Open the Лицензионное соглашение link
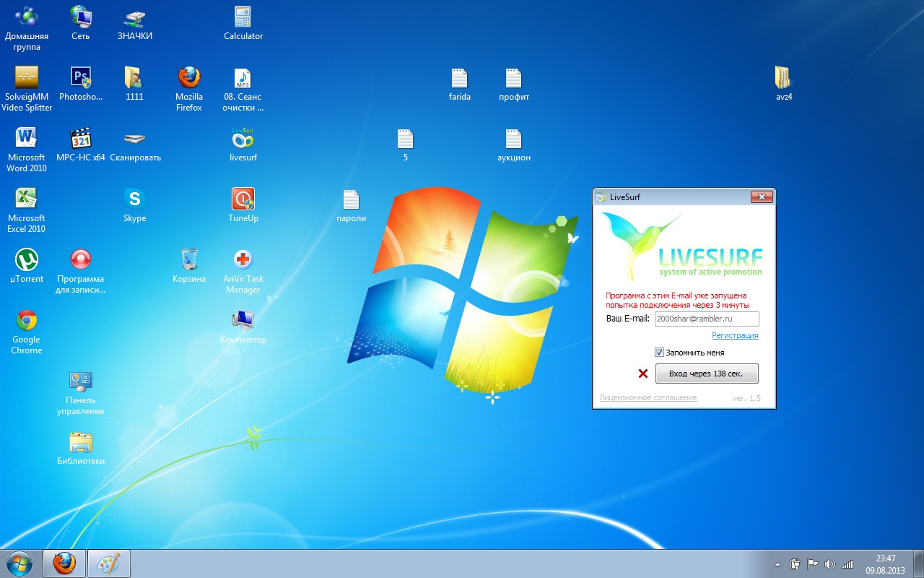 [x=648, y=397]
